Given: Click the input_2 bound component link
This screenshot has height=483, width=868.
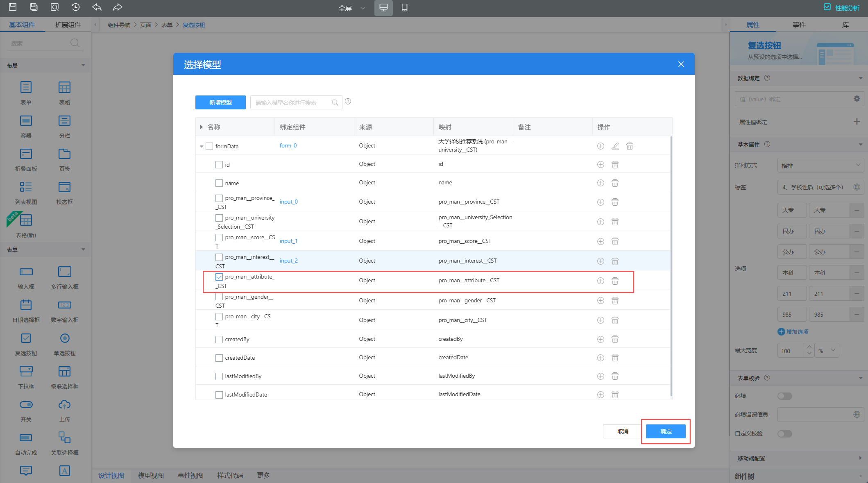Looking at the screenshot, I should [288, 261].
